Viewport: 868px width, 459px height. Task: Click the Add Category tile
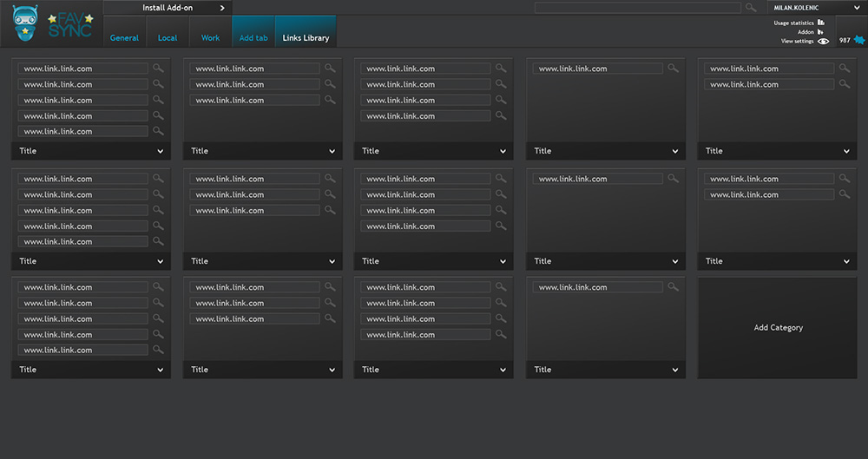(778, 328)
